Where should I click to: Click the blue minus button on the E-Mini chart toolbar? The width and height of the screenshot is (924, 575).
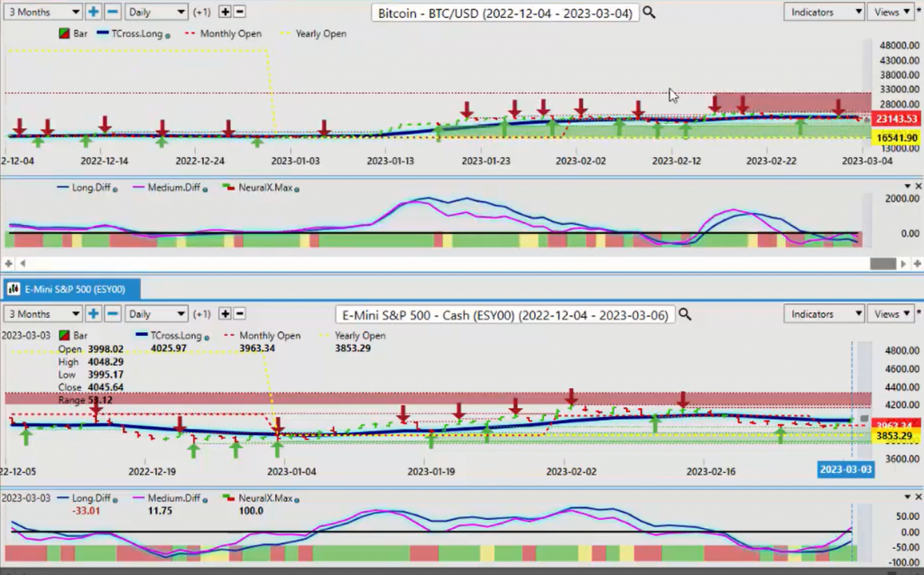(x=113, y=314)
